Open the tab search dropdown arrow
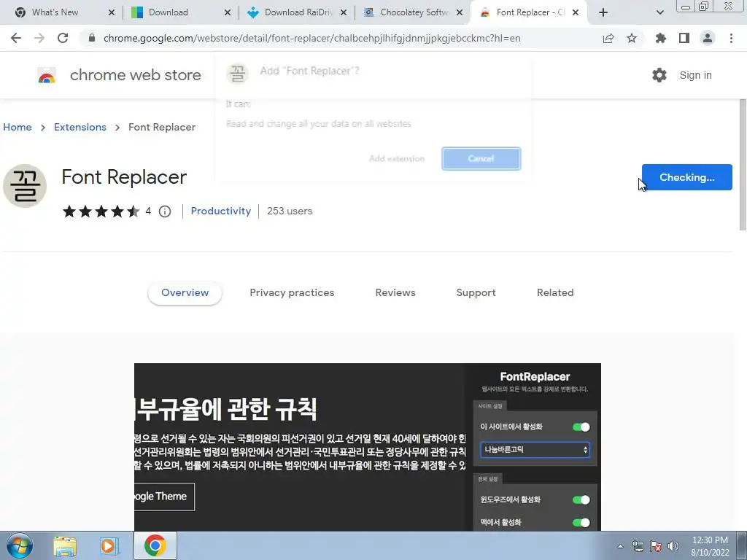 [659, 12]
